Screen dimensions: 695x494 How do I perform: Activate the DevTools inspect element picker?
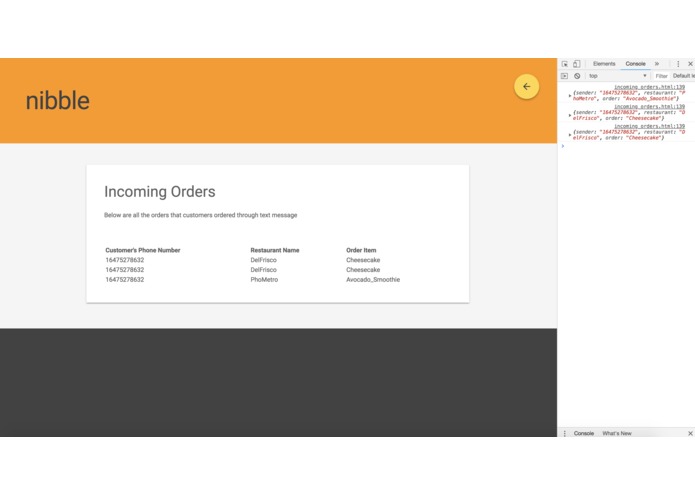click(x=565, y=64)
